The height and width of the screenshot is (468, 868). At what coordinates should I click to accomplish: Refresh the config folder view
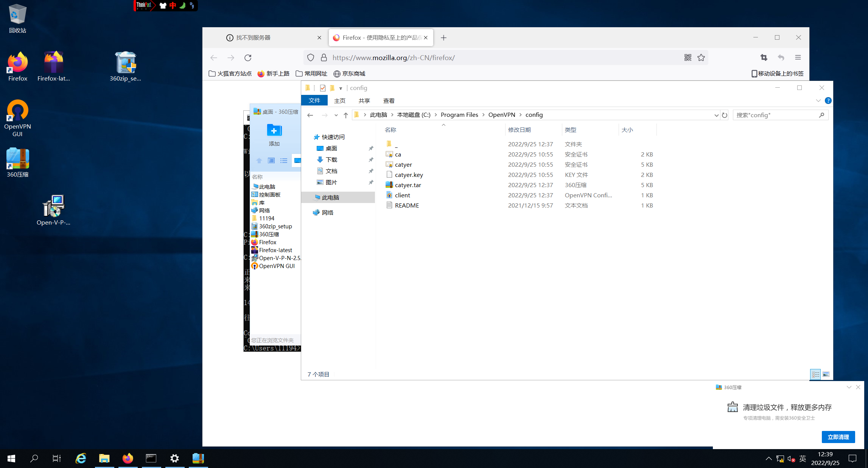tap(724, 115)
